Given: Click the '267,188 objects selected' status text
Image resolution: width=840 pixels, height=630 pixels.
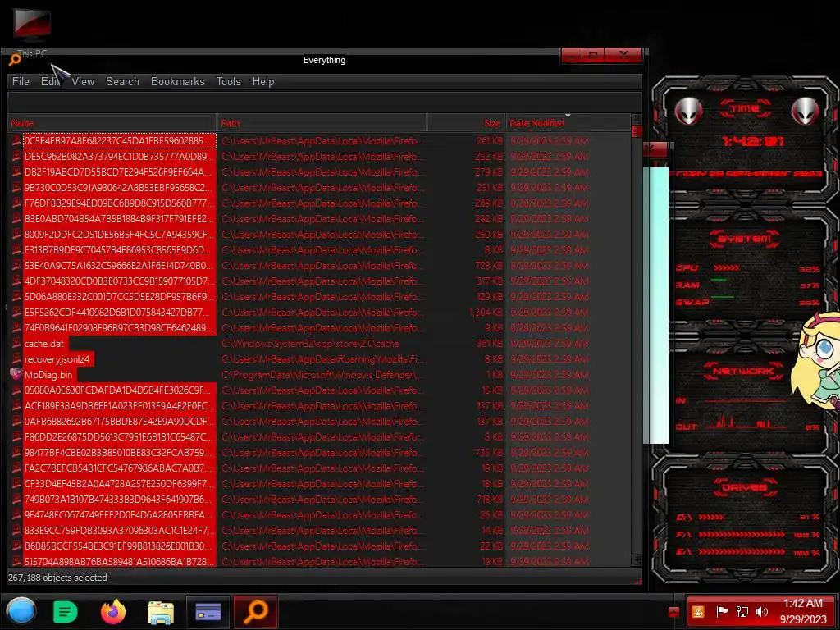Looking at the screenshot, I should 57,577.
